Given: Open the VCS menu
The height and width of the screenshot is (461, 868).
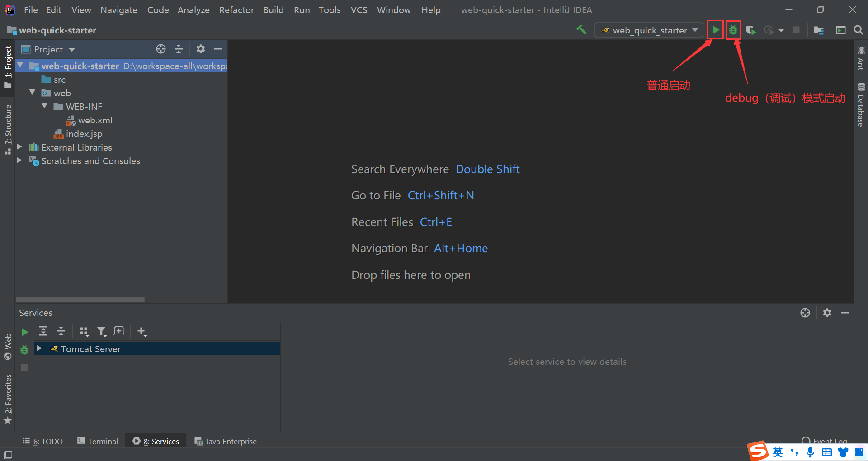Looking at the screenshot, I should click(359, 10).
